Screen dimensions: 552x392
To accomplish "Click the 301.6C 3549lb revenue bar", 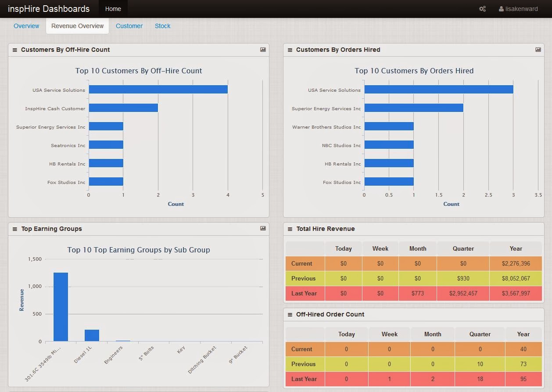I will 61,307.
